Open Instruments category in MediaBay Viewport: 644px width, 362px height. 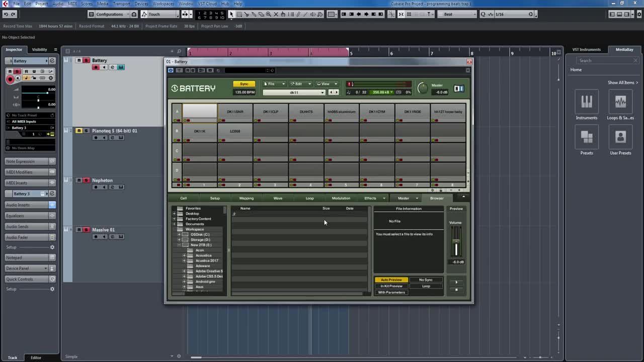coord(587,105)
